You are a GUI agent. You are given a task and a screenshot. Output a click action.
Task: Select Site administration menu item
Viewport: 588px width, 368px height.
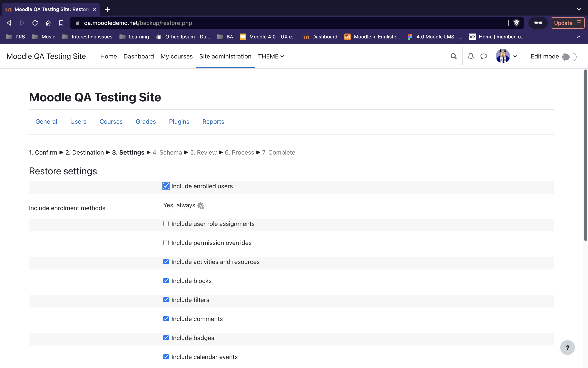[225, 56]
